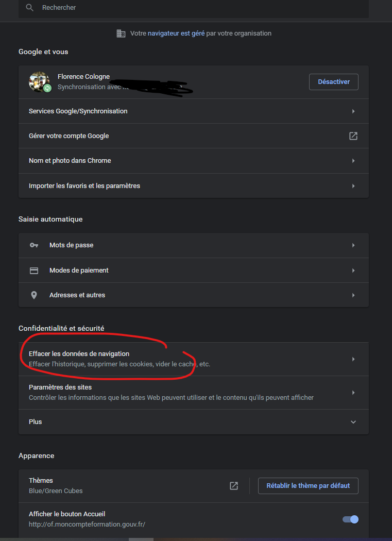Click arrow next to Importer les favoris
The image size is (392, 541).
353,186
